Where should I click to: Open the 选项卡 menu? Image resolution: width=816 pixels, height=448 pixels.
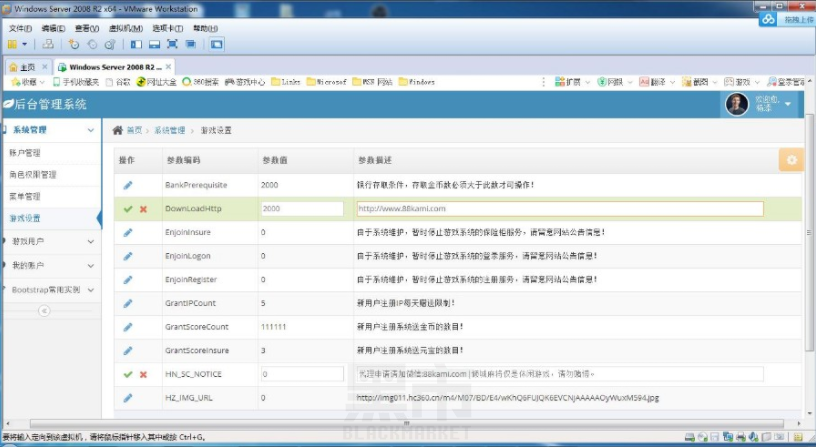167,28
